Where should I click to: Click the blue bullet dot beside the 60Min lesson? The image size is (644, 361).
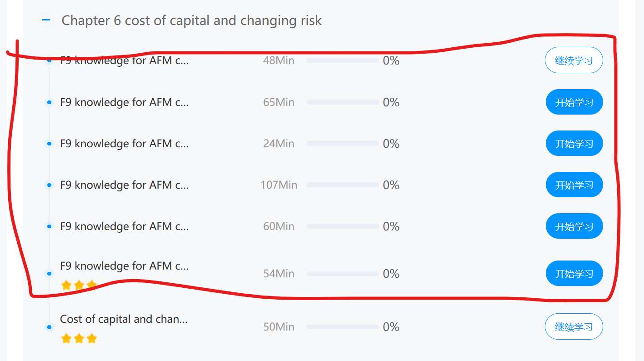coord(49,226)
